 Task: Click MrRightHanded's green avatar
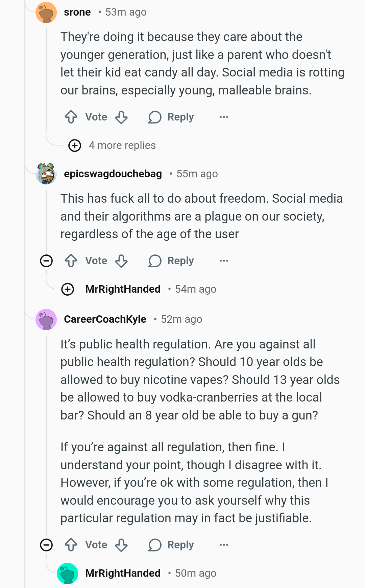[68, 573]
